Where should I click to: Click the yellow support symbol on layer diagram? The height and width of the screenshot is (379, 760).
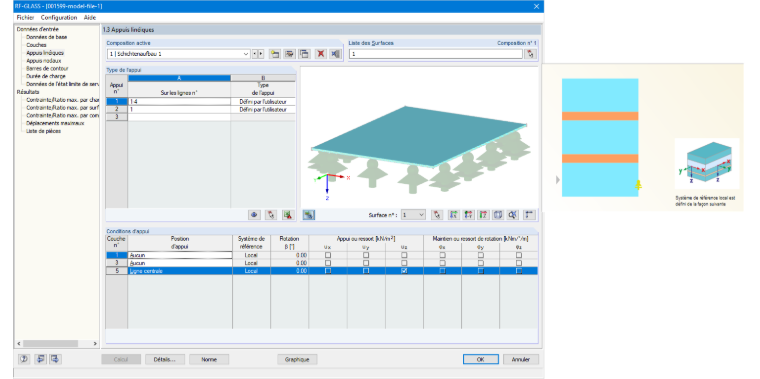click(638, 185)
